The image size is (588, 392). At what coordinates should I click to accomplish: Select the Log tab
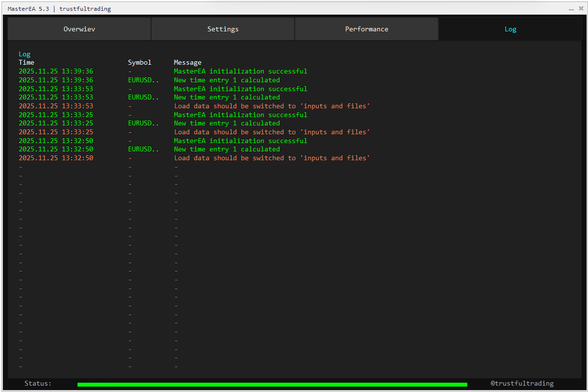510,29
